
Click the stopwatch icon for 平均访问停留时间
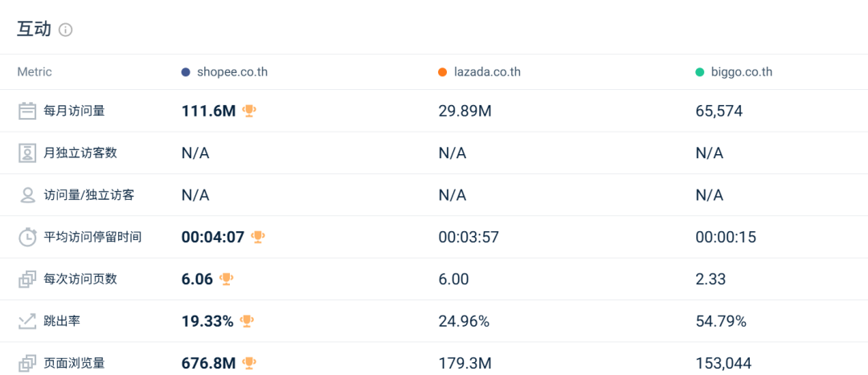(x=27, y=237)
